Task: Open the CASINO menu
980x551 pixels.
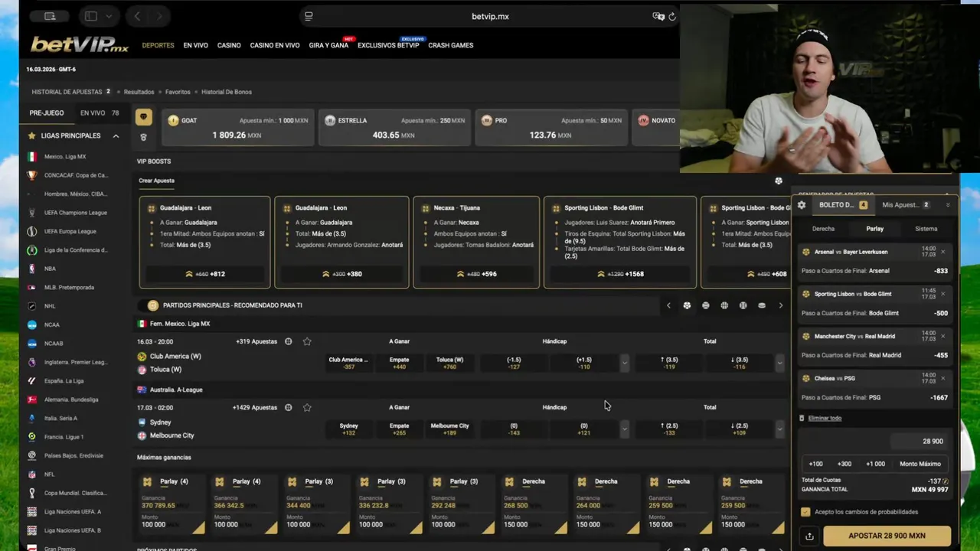Action: tap(229, 45)
